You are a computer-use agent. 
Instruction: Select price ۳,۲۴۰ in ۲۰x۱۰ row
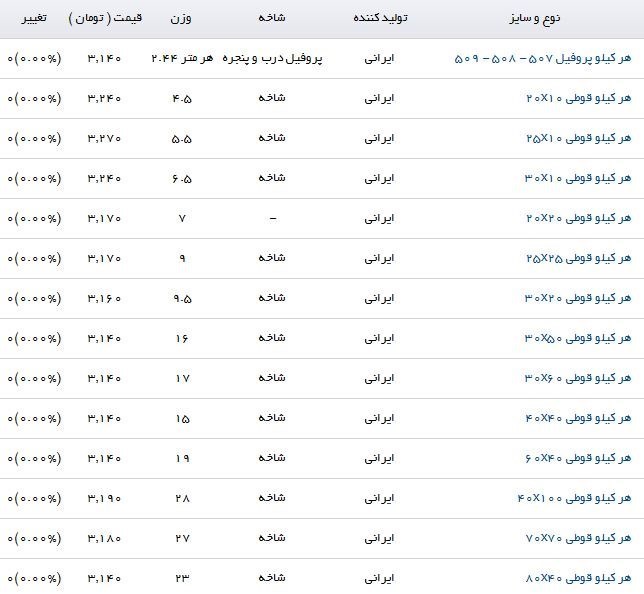pos(104,99)
